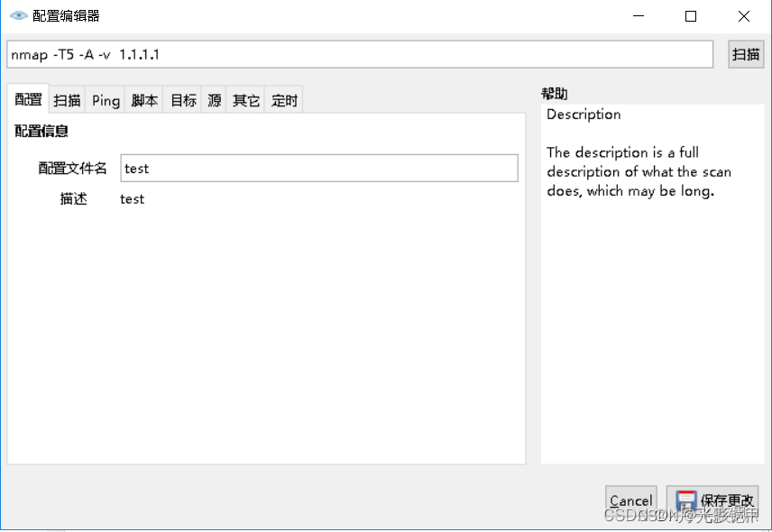
Task: Select the 目标 tab
Action: click(183, 100)
